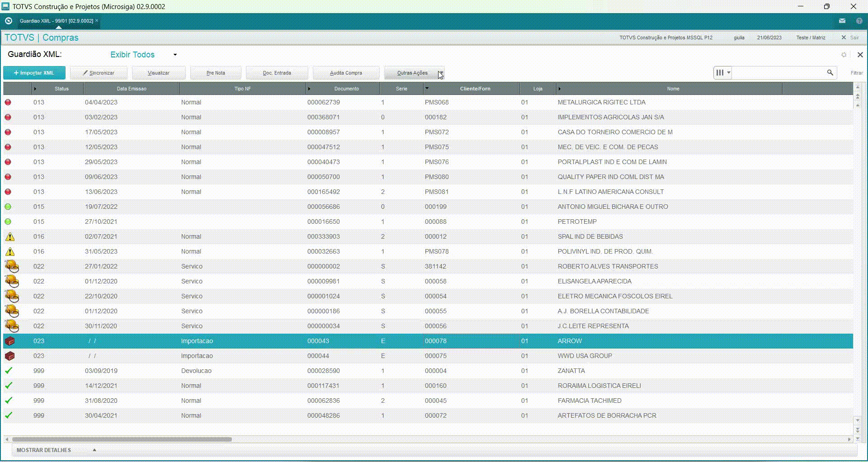868x462 pixels.
Task: Click green checkmark icon for RORAIMA LOGISTICA row
Action: click(9, 385)
